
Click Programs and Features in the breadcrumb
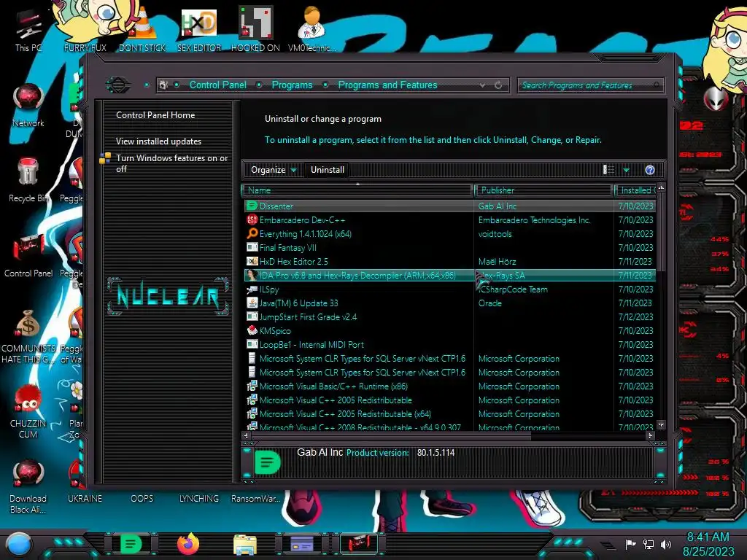tap(387, 85)
